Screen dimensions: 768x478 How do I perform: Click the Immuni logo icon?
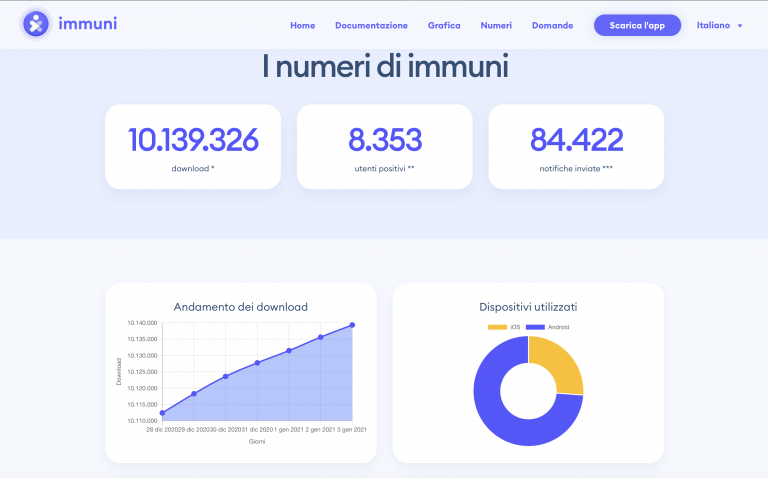coord(36,24)
